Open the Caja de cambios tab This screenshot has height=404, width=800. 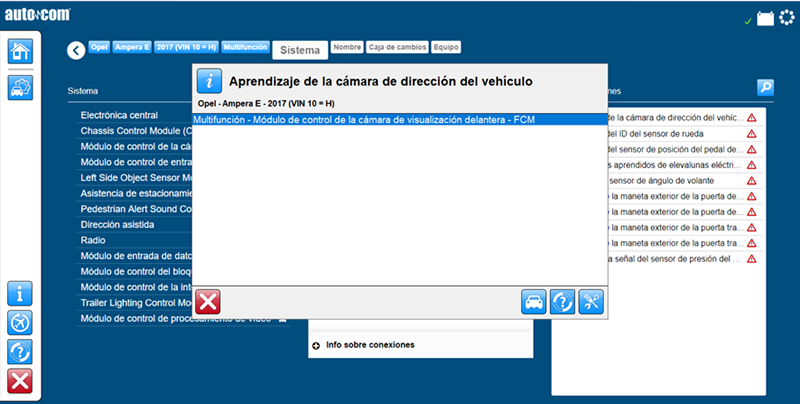pyautogui.click(x=397, y=47)
